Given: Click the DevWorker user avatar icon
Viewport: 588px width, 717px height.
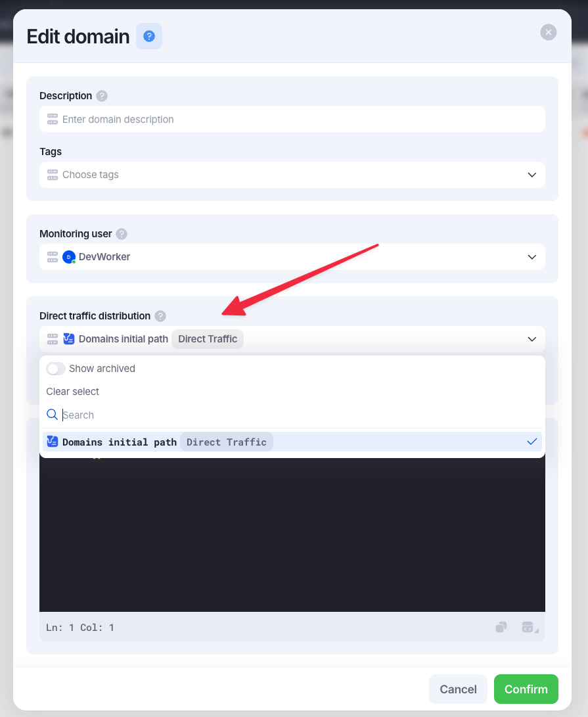Looking at the screenshot, I should (x=68, y=257).
